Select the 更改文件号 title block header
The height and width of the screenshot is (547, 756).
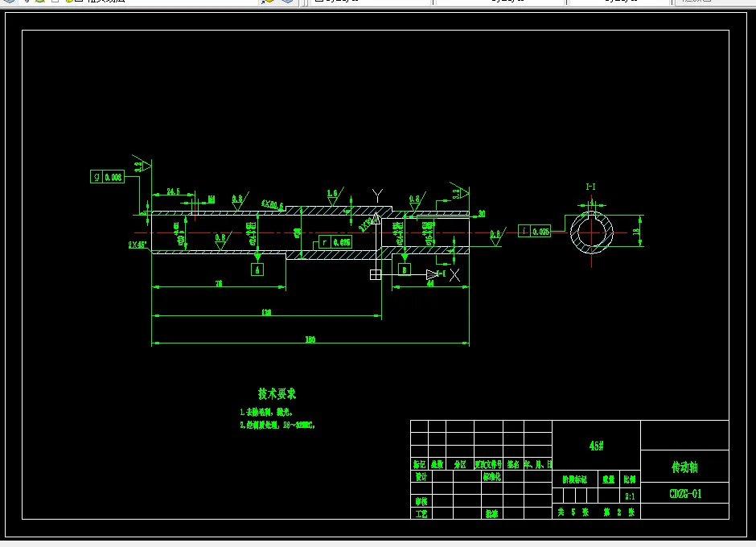(488, 464)
